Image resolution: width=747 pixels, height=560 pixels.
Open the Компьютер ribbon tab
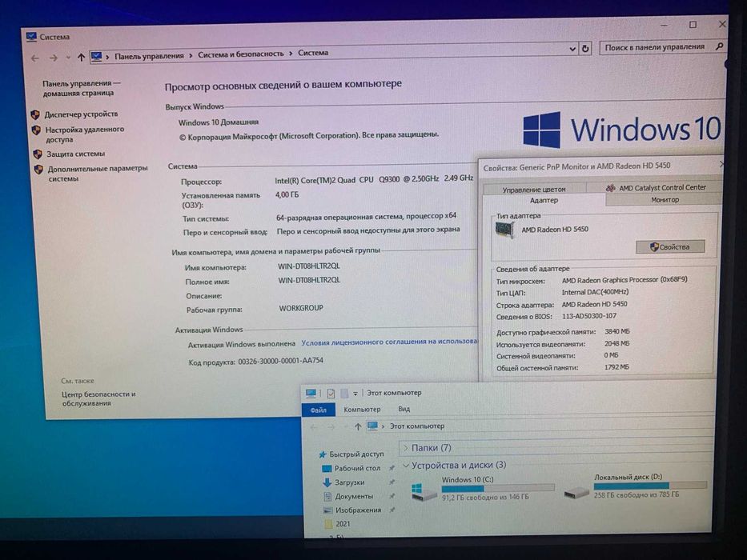[362, 409]
